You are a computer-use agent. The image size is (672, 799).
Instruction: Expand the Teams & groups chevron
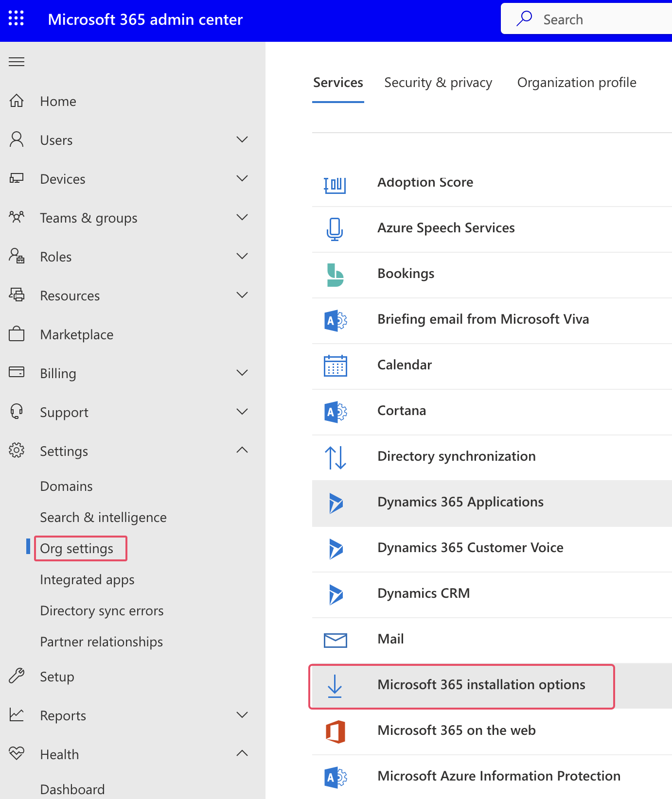point(242,217)
